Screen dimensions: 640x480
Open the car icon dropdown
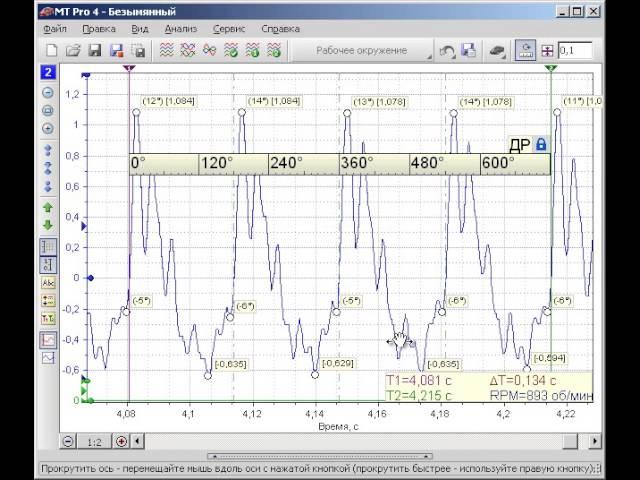[x=497, y=51]
